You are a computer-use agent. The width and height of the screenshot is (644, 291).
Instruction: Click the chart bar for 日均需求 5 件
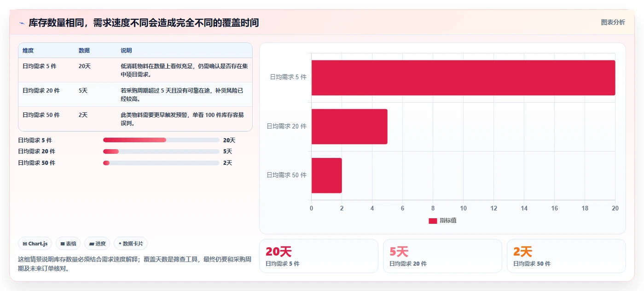pyautogui.click(x=463, y=78)
